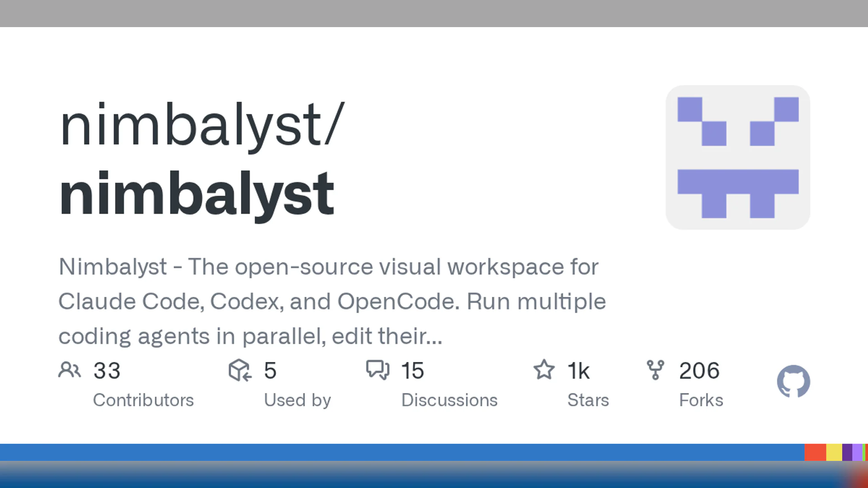Viewport: 868px width, 488px height.
Task: Click the "Forks" label
Action: click(701, 400)
